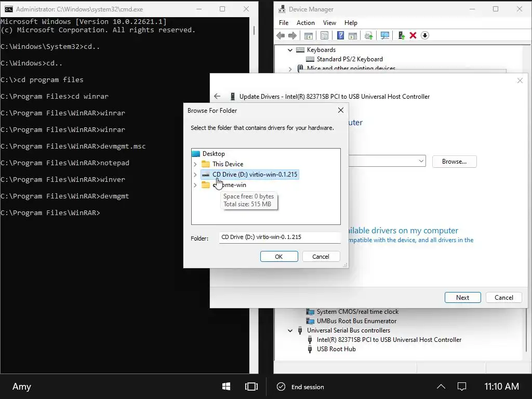Viewport: 532px width, 399px height.
Task: Close the Browse For Folder dialog
Action: [x=341, y=110]
